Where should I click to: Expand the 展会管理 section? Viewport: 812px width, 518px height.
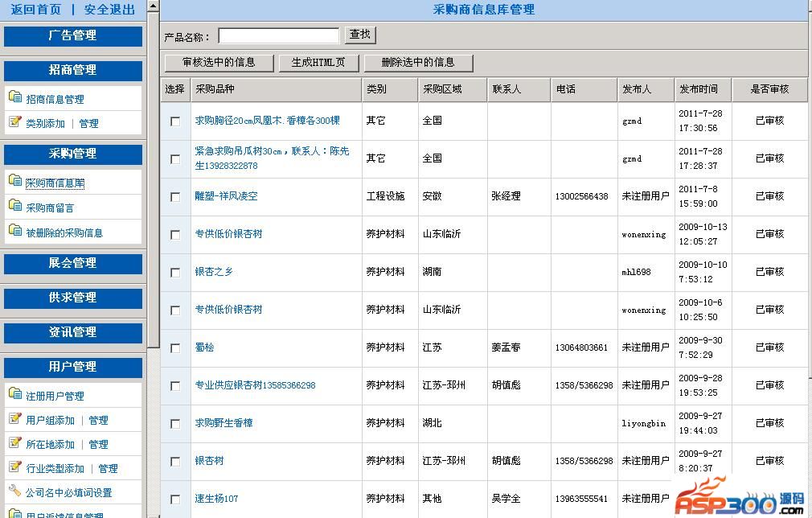click(x=72, y=263)
